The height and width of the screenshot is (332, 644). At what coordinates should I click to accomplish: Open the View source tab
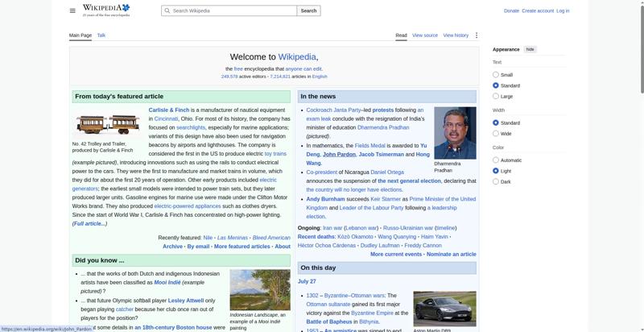425,35
